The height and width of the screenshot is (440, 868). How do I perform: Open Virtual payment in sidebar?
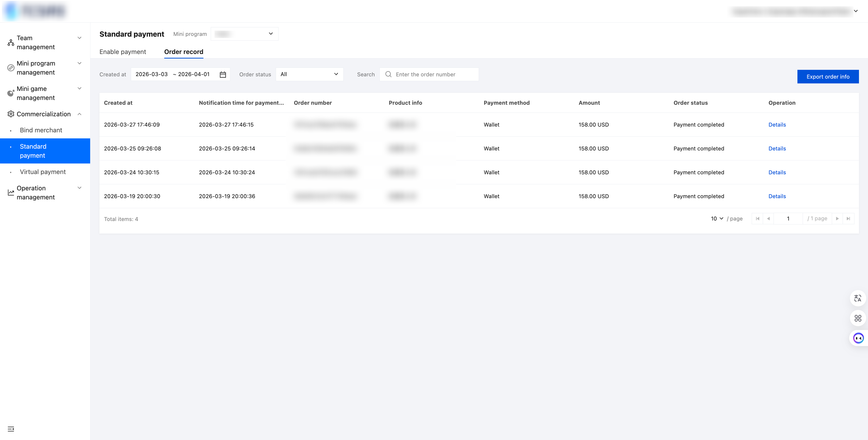43,172
